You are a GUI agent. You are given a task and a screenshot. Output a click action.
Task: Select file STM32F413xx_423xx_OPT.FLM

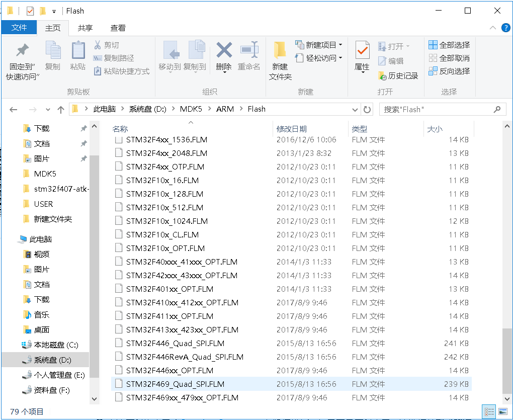[291, 330]
